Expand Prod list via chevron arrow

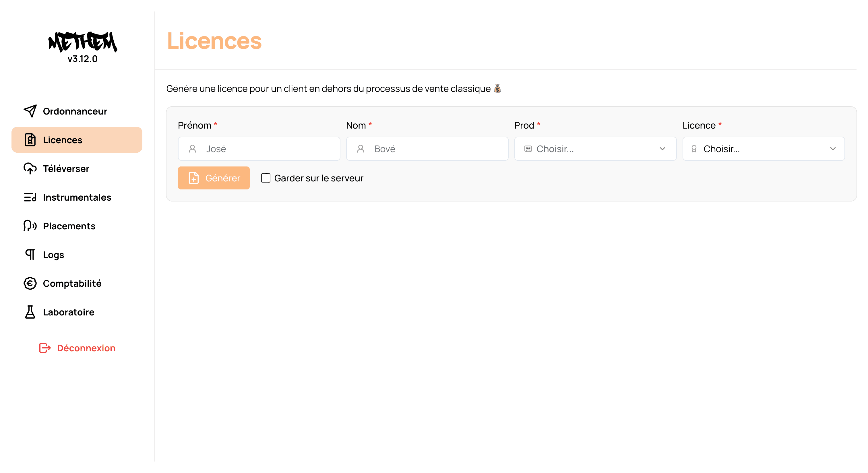pos(662,149)
